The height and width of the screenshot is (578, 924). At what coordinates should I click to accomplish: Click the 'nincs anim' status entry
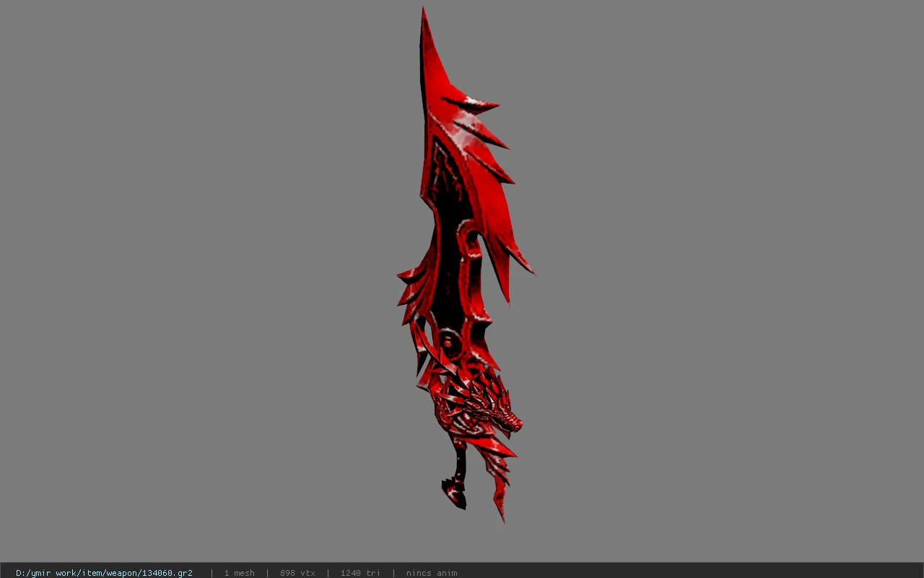tap(432, 573)
